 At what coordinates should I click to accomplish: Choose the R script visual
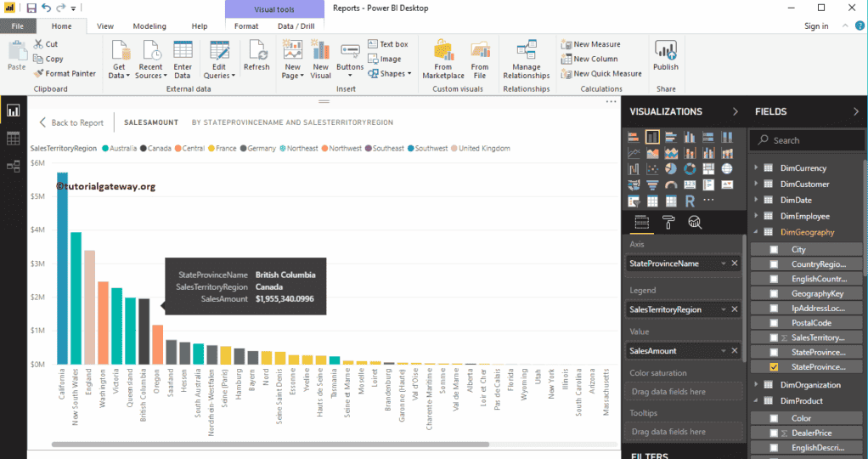(x=690, y=201)
